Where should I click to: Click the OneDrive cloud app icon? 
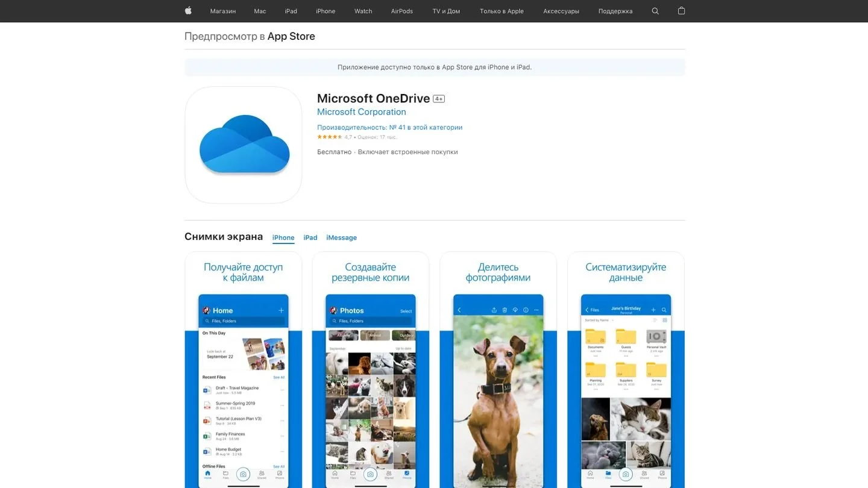point(244,145)
